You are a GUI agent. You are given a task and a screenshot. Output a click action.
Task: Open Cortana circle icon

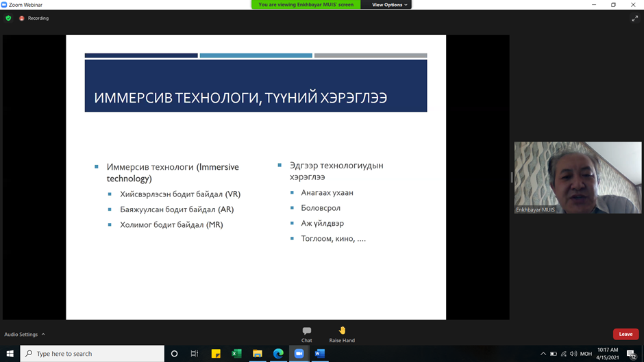pyautogui.click(x=174, y=353)
